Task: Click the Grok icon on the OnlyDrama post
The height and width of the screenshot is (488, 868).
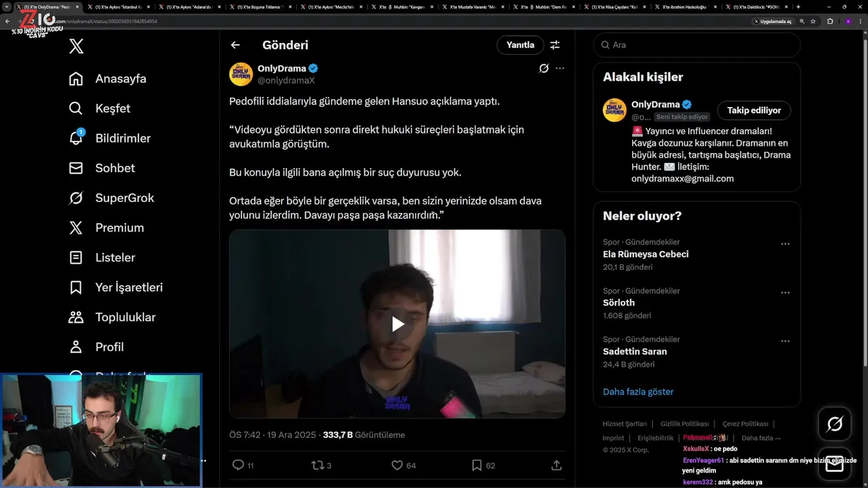Action: point(544,68)
